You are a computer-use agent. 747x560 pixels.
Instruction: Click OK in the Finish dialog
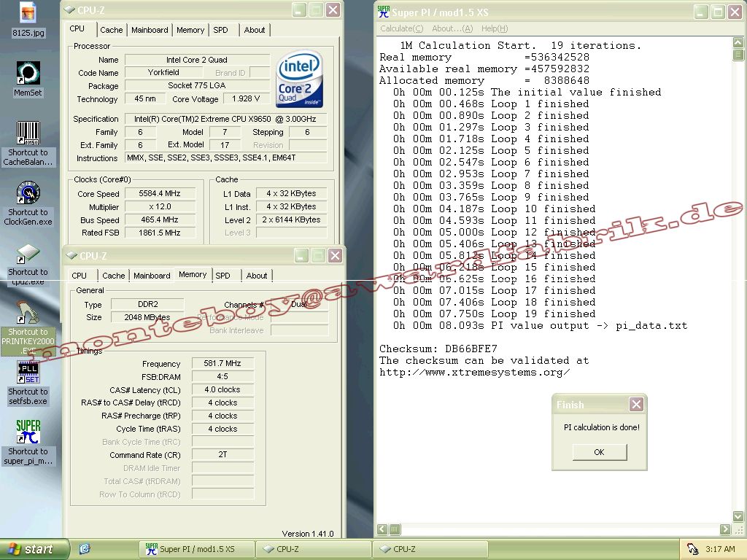click(600, 452)
